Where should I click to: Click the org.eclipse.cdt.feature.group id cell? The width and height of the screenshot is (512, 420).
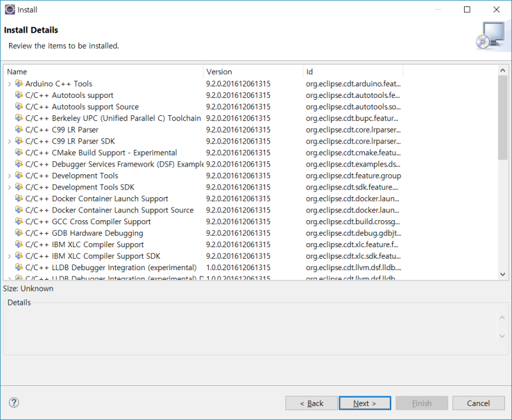pyautogui.click(x=353, y=175)
